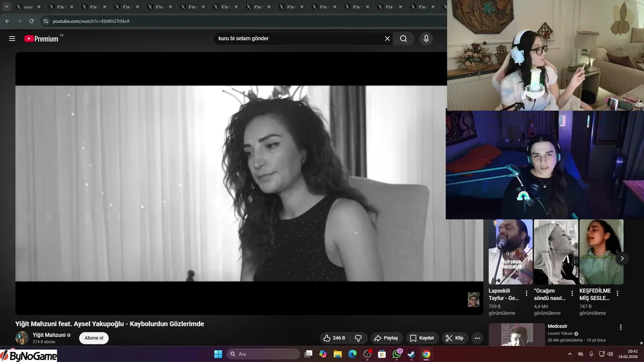The height and width of the screenshot is (362, 644).
Task: Click '26 Mn görüntüleme · 10 yıl önce'
Action: point(577,340)
